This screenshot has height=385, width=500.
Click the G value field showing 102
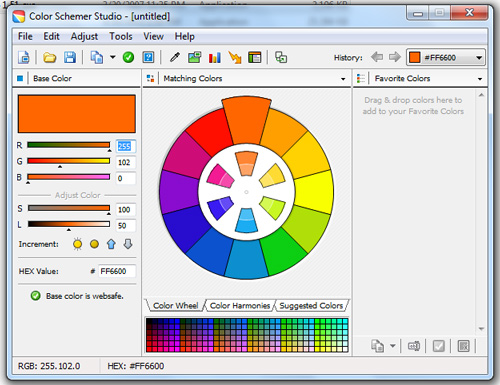tap(126, 162)
